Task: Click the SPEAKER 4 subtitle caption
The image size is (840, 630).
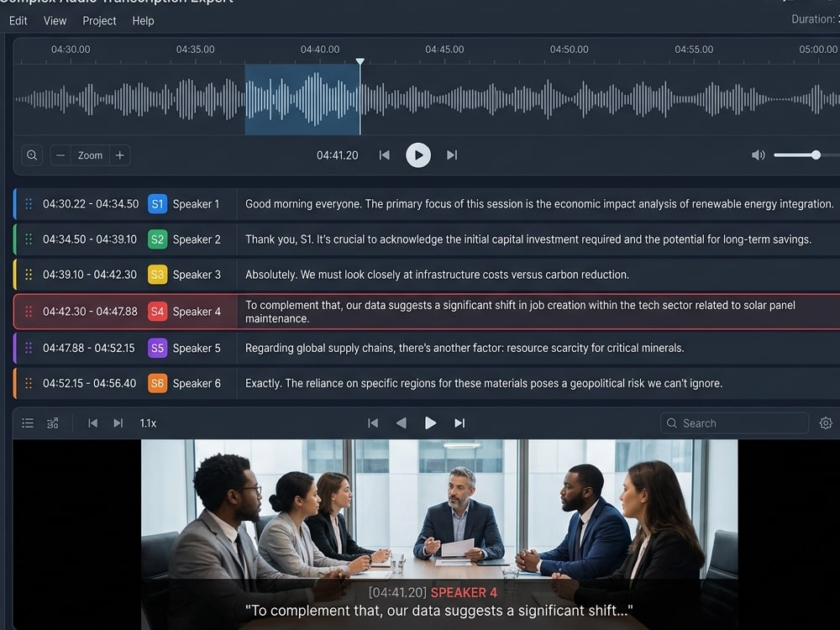Action: click(464, 592)
